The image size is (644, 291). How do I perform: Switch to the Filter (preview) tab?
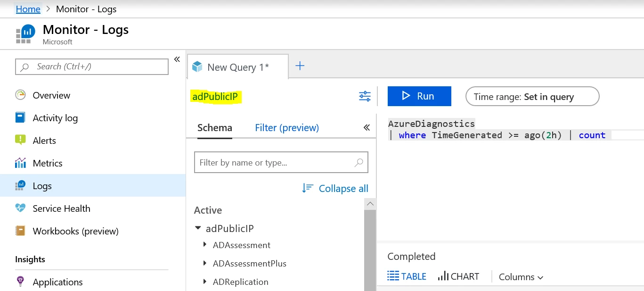click(x=287, y=128)
